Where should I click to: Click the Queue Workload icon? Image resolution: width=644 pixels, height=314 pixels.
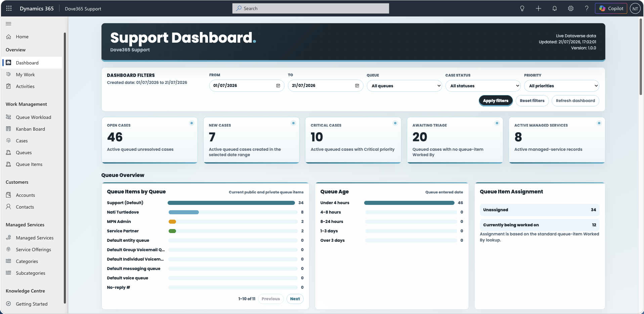pyautogui.click(x=9, y=117)
